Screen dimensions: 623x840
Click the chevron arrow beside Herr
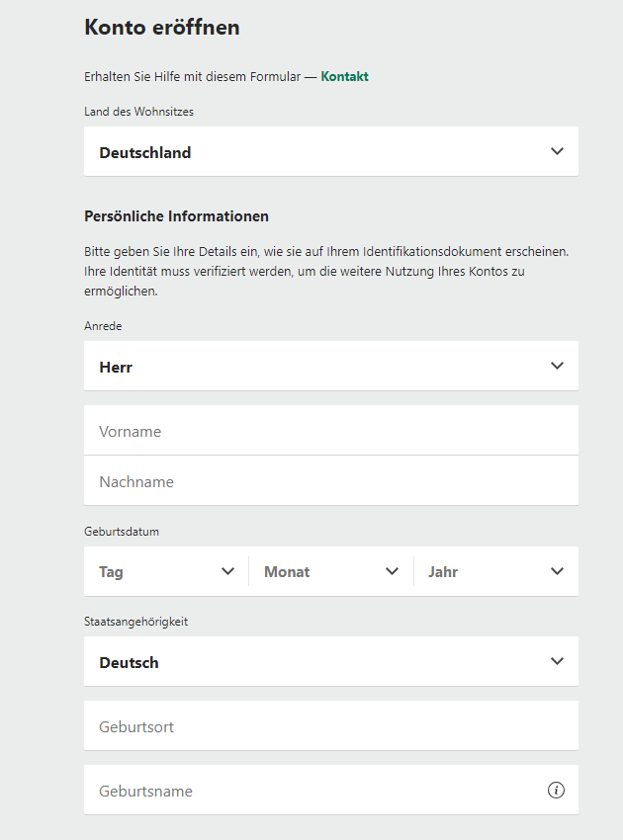557,366
